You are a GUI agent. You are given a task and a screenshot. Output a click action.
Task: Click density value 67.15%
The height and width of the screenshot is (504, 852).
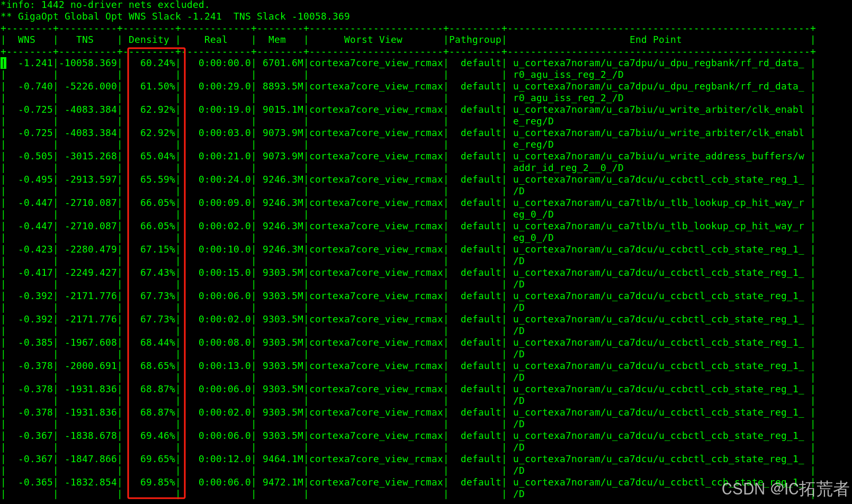(157, 249)
